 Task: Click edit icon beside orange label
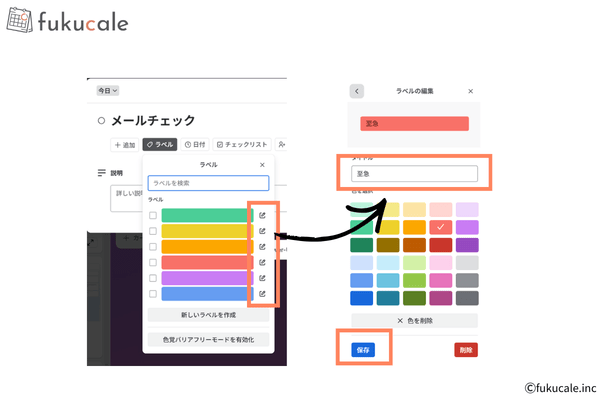(x=262, y=247)
